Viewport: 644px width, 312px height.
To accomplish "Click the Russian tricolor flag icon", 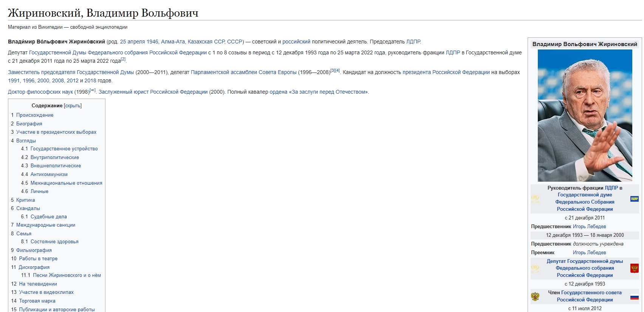I will point(634,297).
